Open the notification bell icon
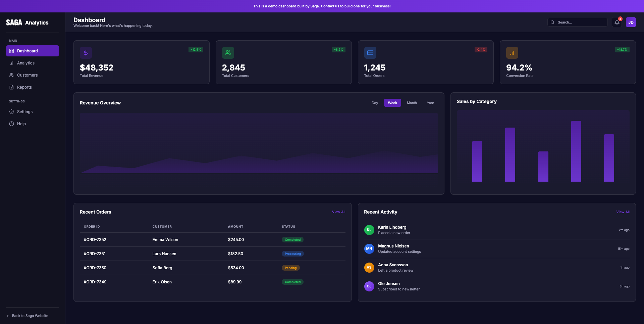This screenshot has height=324, width=644. (617, 22)
